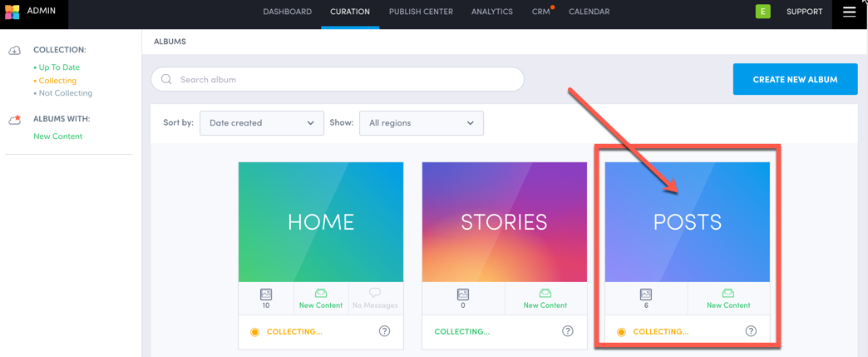
Task: Click New Content link in sidebar
Action: click(57, 136)
